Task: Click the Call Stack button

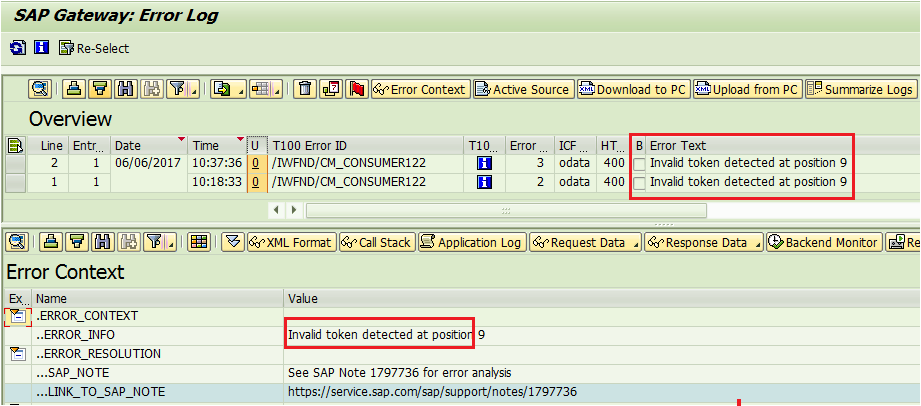Action: click(x=377, y=242)
